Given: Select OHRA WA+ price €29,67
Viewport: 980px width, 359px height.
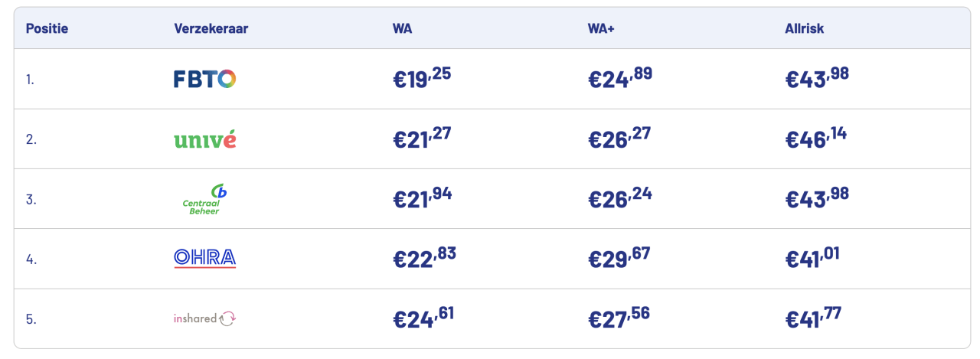Looking at the screenshot, I should click(619, 259).
